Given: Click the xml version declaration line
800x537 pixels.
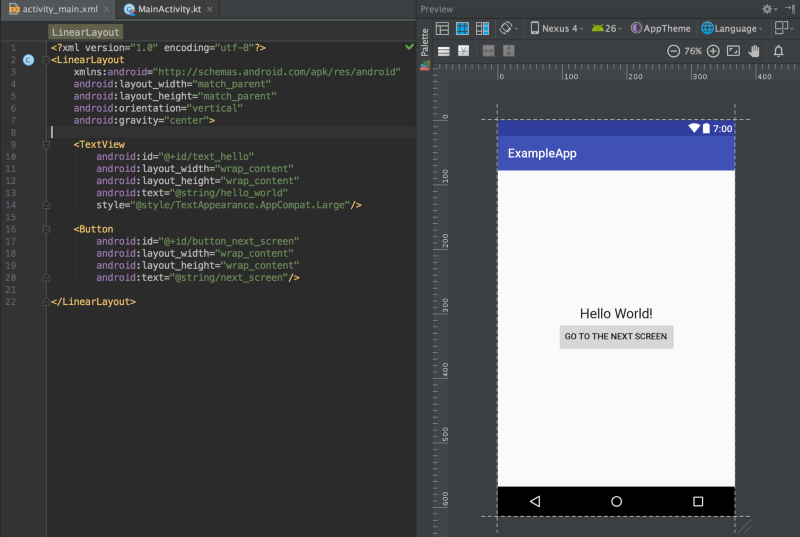Looking at the screenshot, I should click(158, 48).
